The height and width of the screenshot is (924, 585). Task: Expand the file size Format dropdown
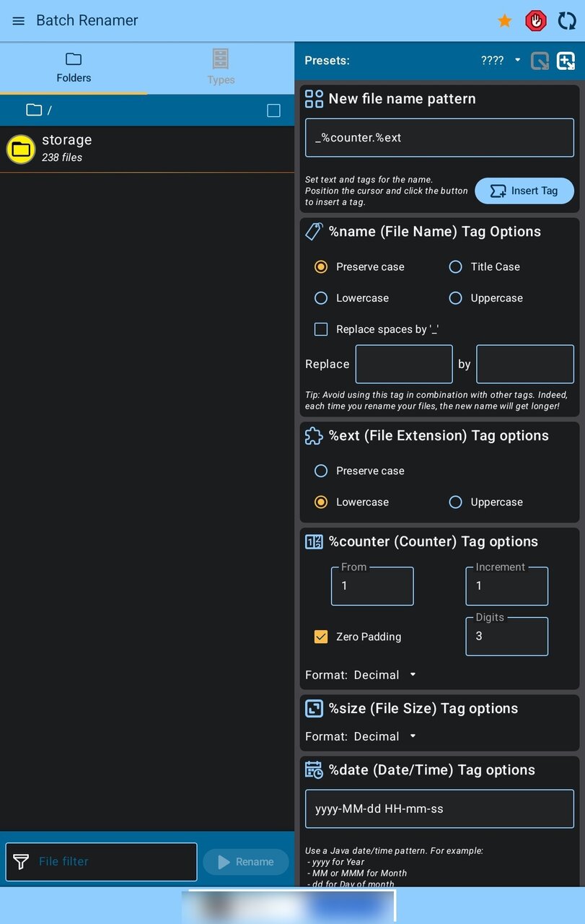click(385, 736)
